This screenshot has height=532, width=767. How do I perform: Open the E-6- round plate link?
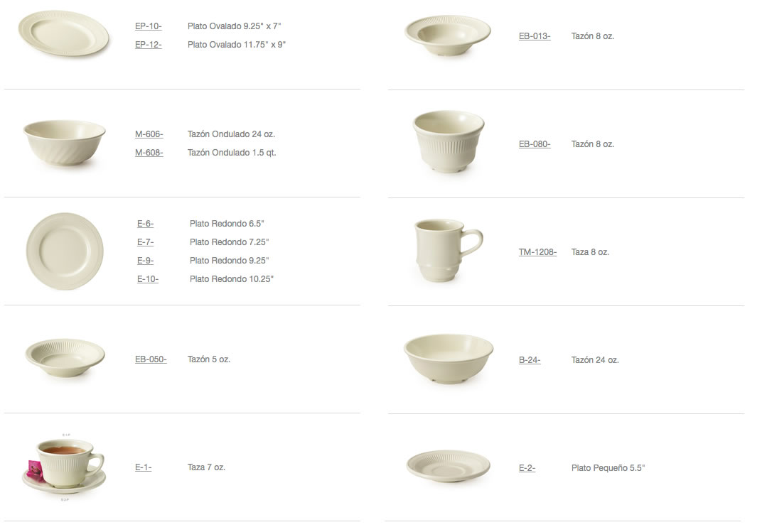[145, 224]
